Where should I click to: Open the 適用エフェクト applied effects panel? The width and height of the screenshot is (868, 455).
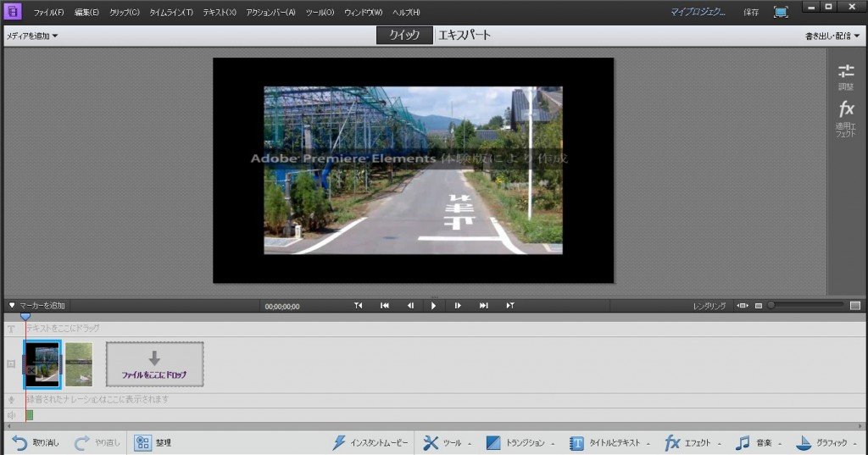(845, 119)
